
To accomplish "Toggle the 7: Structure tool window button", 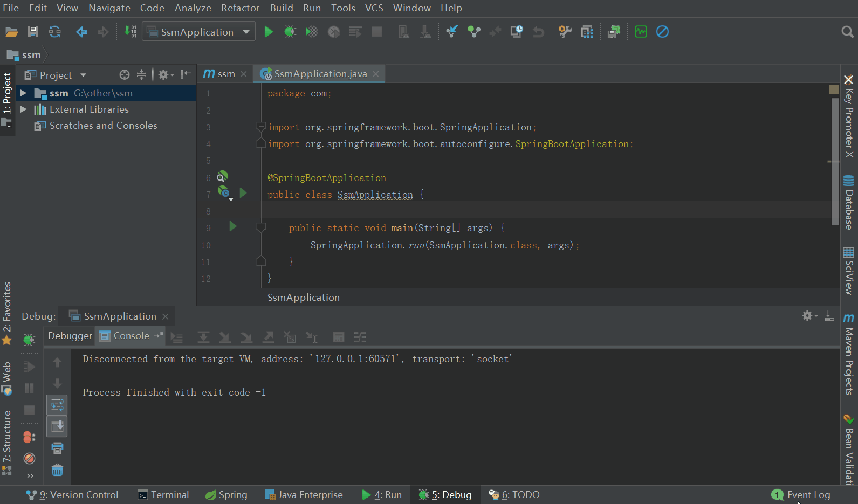I will [x=7, y=443].
